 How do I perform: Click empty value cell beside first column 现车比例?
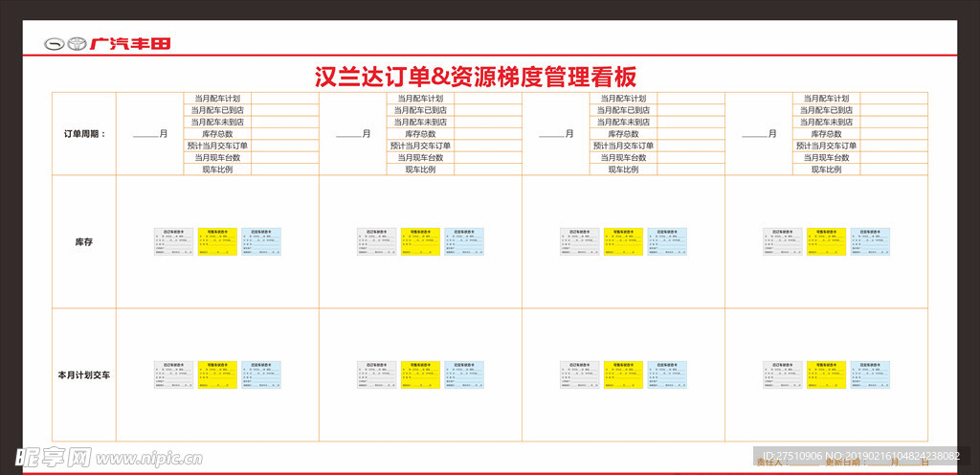click(285, 170)
